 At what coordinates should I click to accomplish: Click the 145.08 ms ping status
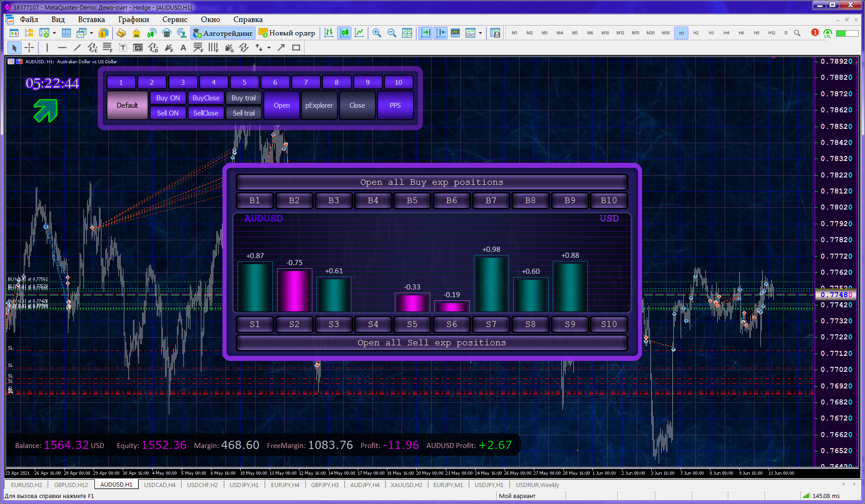pos(821,496)
